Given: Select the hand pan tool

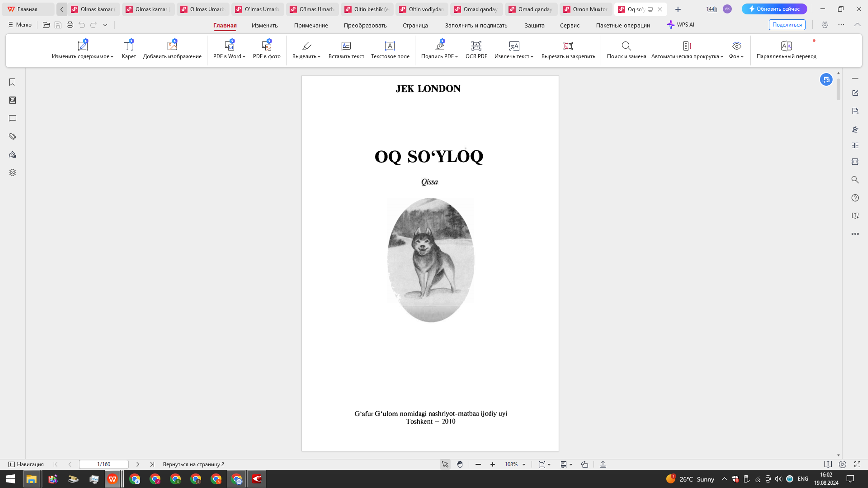Looking at the screenshot, I should click(x=460, y=464).
